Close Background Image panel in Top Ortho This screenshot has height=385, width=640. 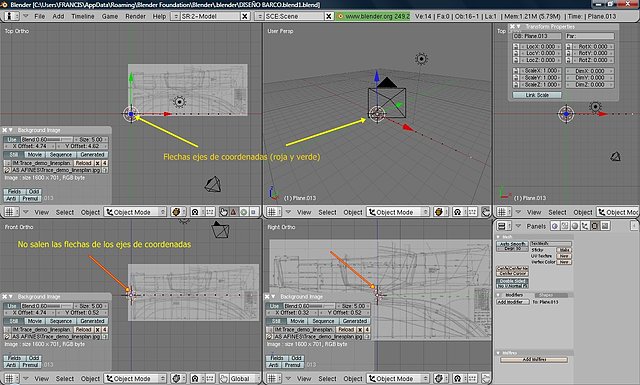(x=4, y=130)
